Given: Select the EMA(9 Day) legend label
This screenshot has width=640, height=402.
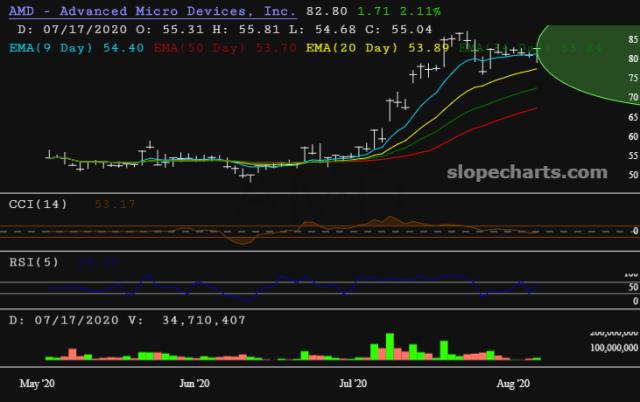Looking at the screenshot, I should pos(51,48).
